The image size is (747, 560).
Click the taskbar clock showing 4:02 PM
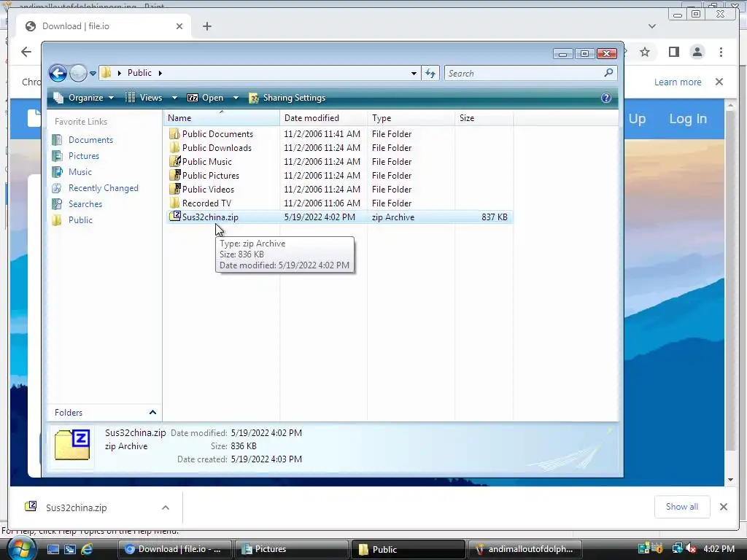tap(719, 548)
